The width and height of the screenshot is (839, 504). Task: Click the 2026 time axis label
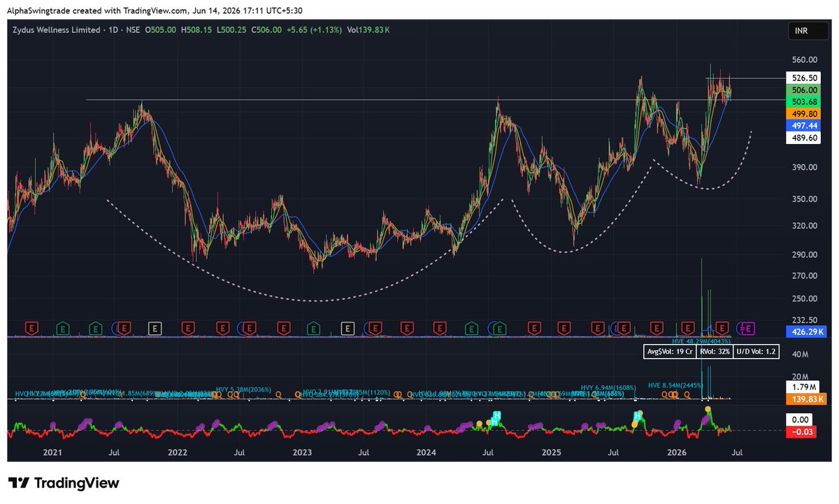[x=677, y=454]
